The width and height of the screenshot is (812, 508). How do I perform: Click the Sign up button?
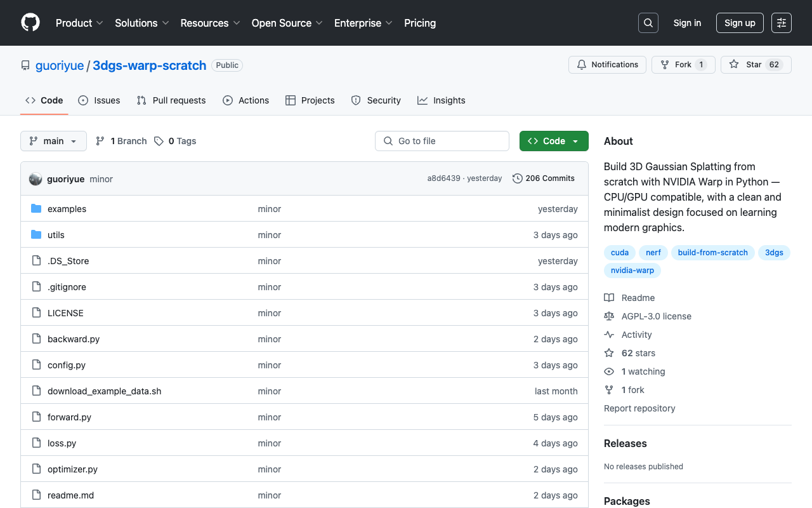click(x=740, y=23)
